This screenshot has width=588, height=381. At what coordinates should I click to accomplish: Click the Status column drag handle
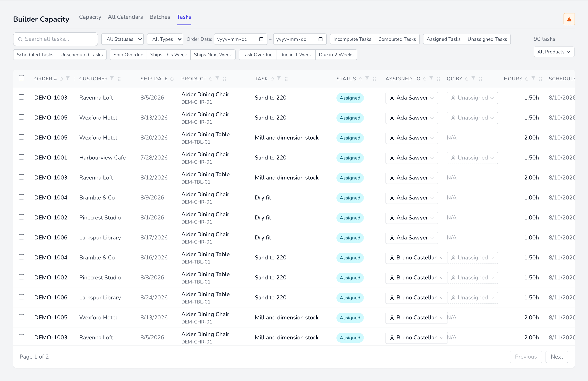click(x=374, y=79)
